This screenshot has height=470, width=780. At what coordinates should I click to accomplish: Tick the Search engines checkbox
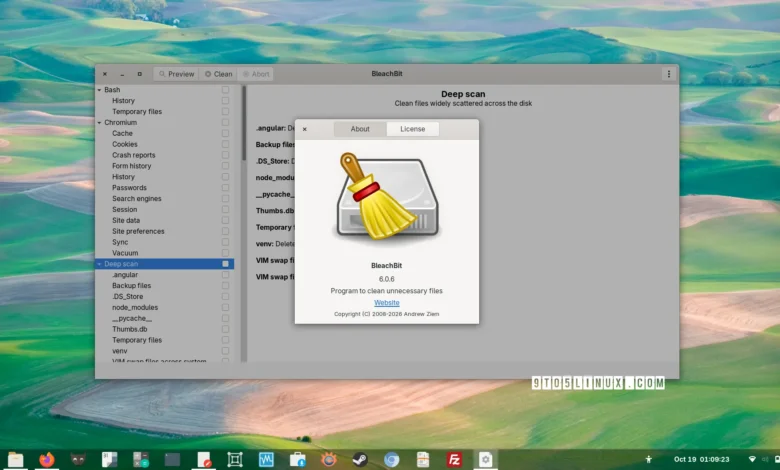(x=225, y=198)
